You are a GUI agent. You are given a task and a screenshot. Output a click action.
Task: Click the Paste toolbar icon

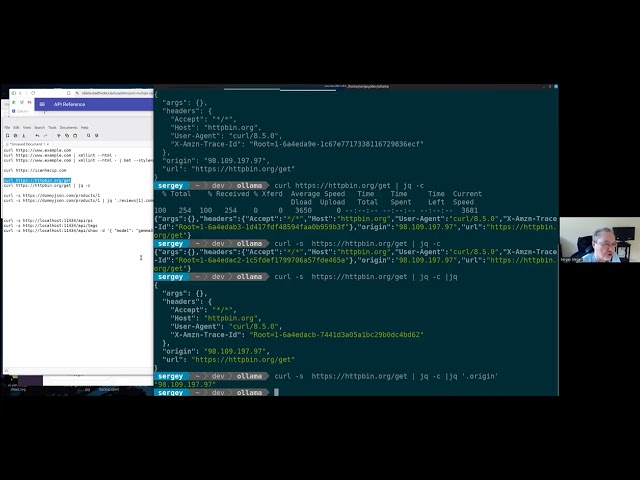(75, 136)
